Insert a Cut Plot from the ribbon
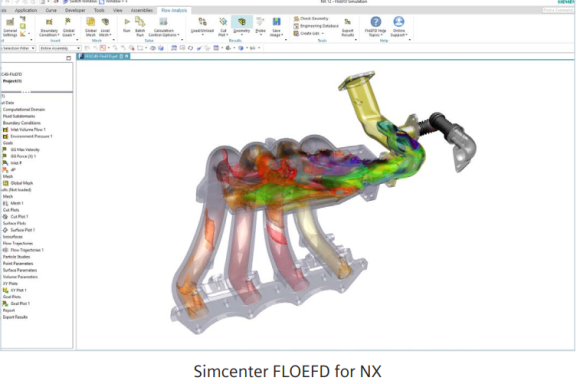Viewport: 580px width, 384px height. coord(223,27)
